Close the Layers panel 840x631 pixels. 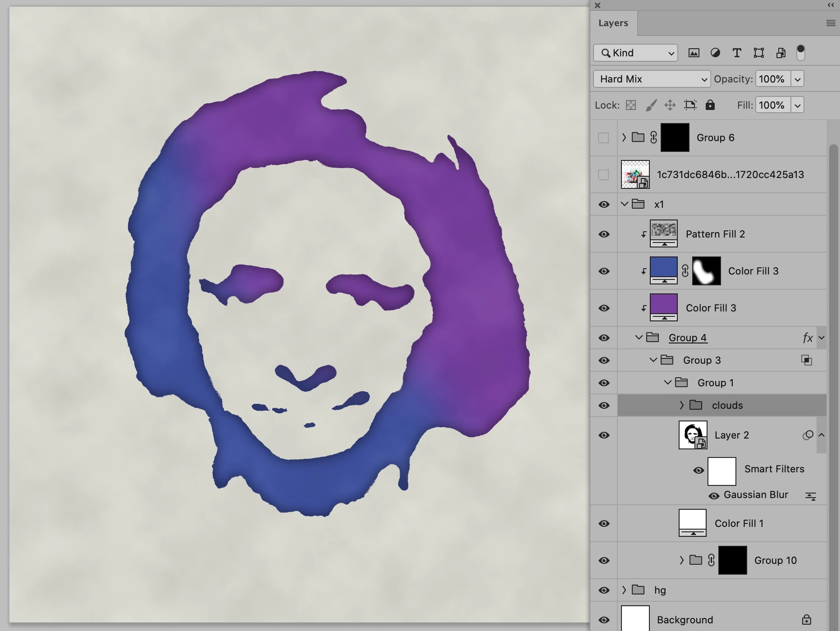point(598,5)
